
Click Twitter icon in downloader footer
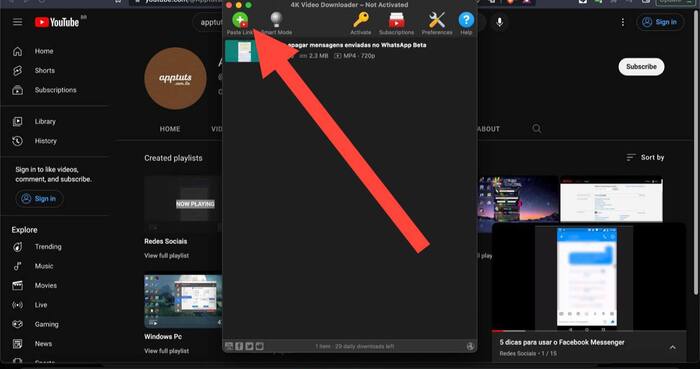tap(249, 346)
